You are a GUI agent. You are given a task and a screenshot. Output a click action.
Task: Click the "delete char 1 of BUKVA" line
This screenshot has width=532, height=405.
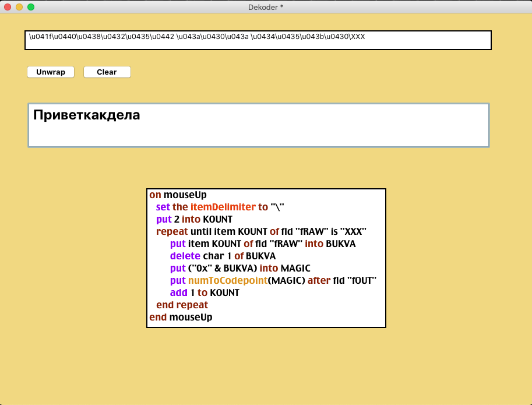click(223, 256)
